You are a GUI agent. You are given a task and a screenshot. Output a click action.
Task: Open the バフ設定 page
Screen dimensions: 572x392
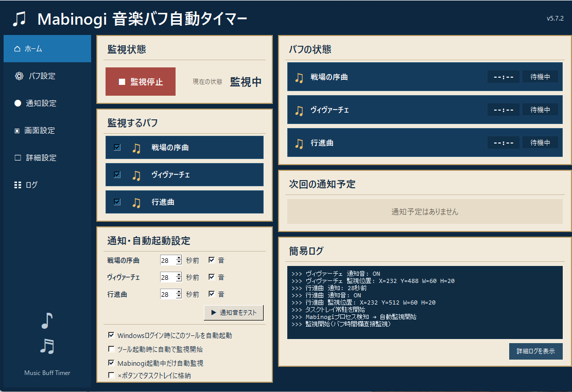point(47,76)
